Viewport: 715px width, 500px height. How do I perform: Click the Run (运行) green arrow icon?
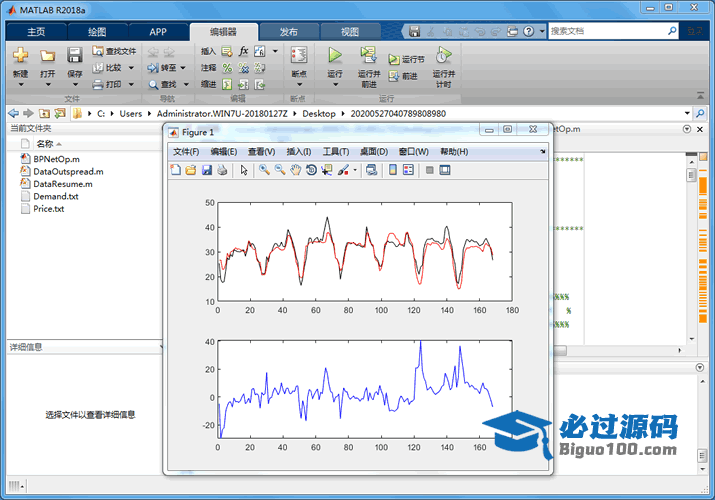click(335, 55)
